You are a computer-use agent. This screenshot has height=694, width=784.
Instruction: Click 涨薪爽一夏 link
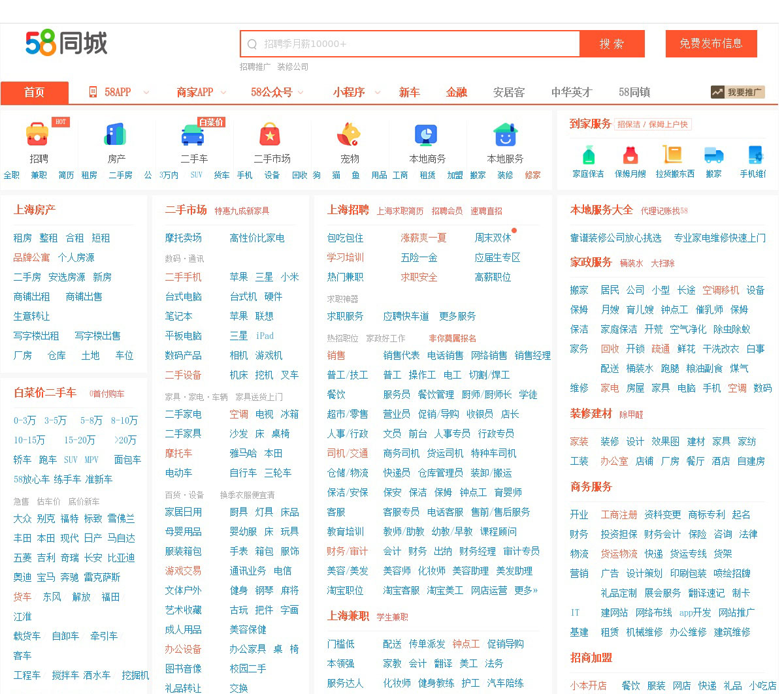pos(423,238)
